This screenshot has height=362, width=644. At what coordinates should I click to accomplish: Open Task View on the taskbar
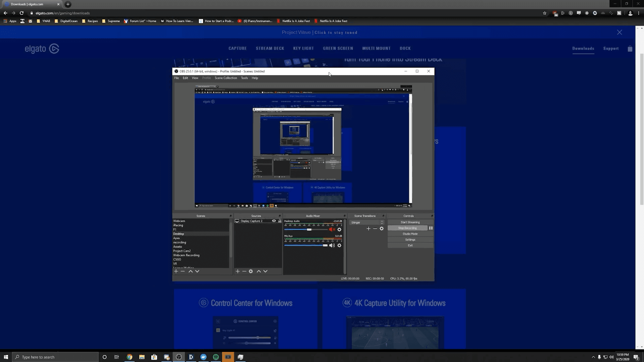(117, 357)
